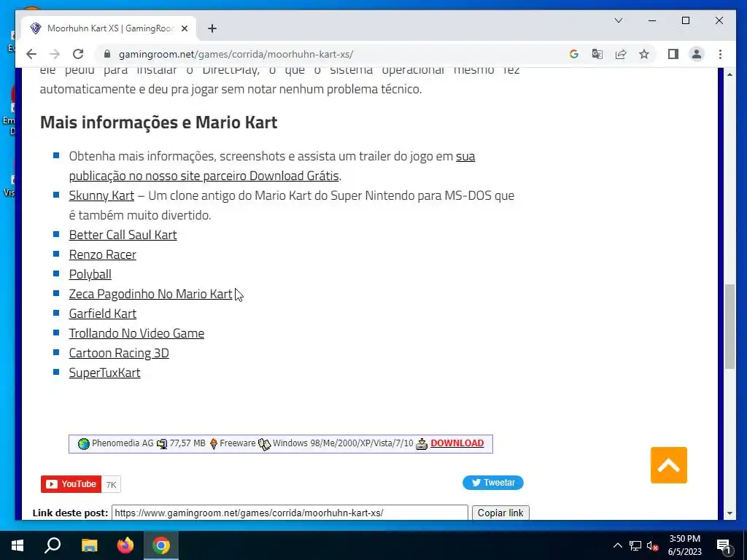
Task: Open the notification center
Action: (x=724, y=545)
